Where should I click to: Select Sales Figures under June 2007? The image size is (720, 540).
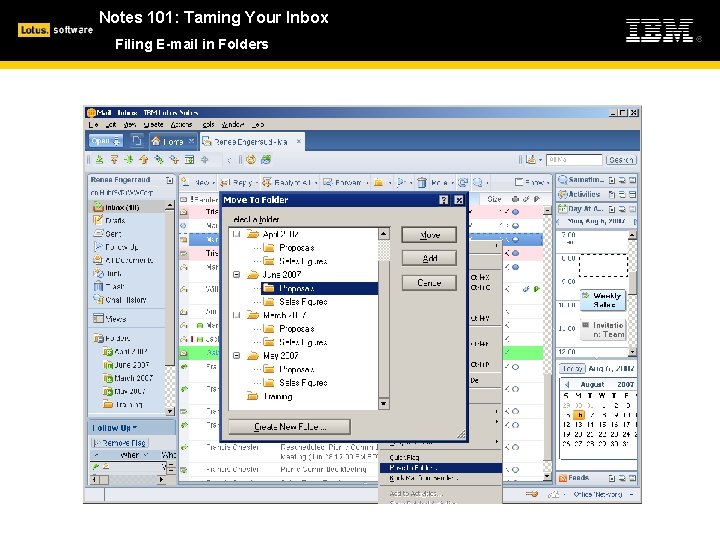click(x=303, y=302)
